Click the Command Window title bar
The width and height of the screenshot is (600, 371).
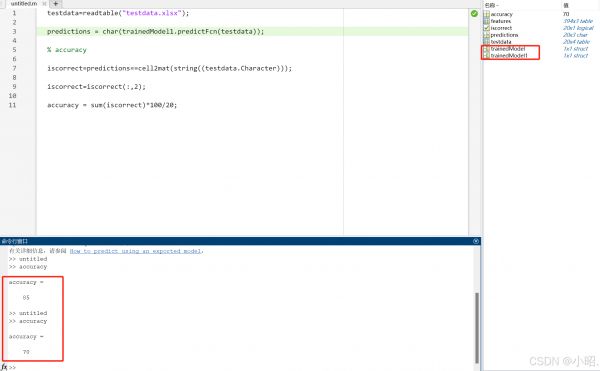coord(240,241)
